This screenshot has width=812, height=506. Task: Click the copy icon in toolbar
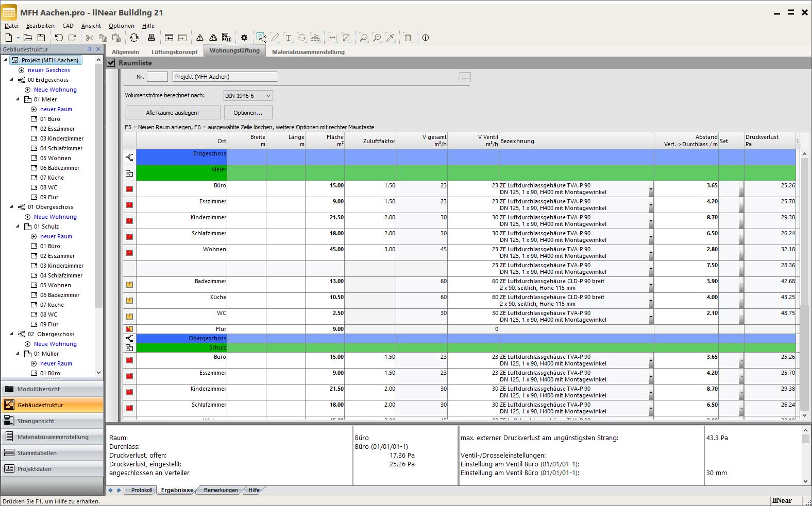tap(103, 38)
